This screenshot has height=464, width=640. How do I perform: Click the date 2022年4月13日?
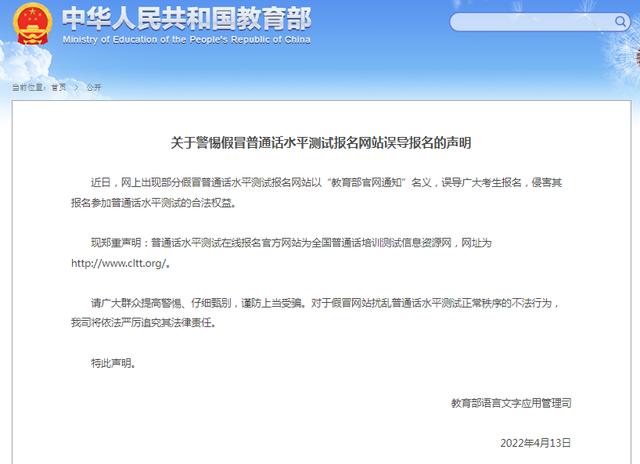coord(536,443)
